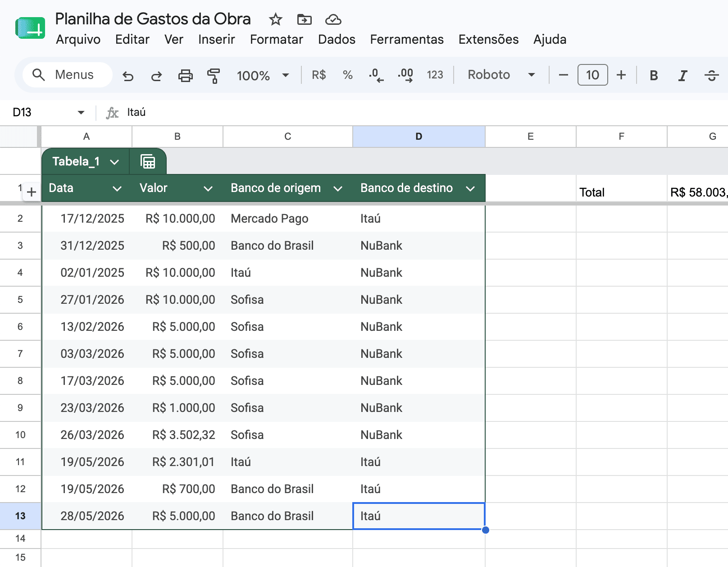Select cell with date 17/12/2025
The image size is (728, 567).
[86, 219]
